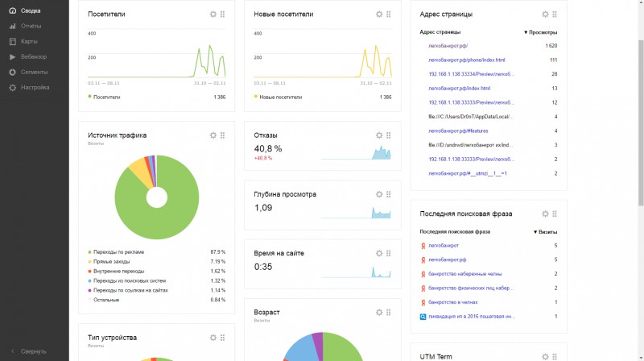Click drag handle of Новые посетители widget
The height and width of the screenshot is (361, 644).
389,14
